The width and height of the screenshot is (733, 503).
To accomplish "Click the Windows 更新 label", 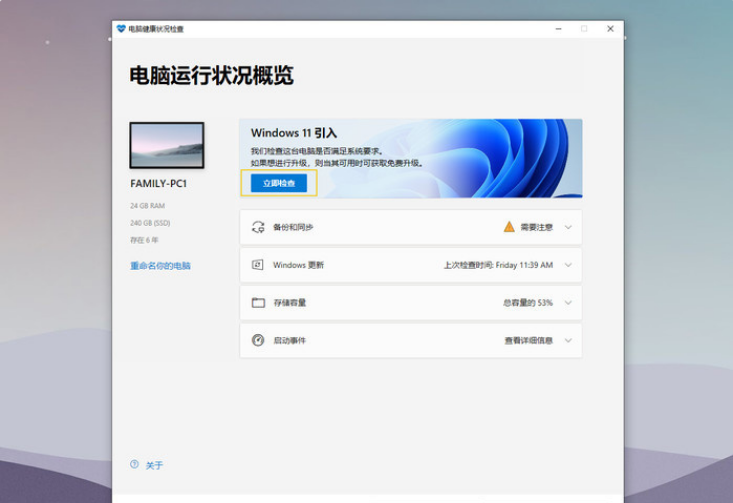I will [x=298, y=265].
